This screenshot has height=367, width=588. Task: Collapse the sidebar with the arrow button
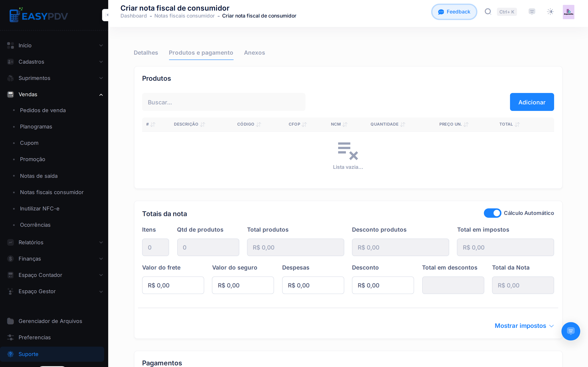coord(106,15)
